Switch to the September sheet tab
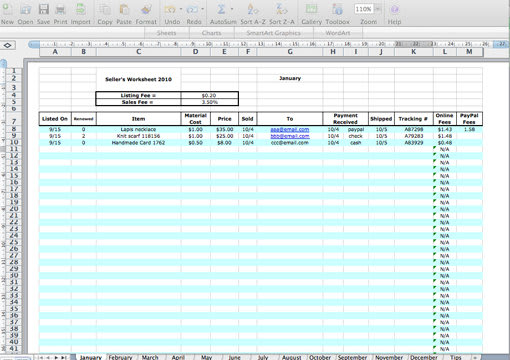The width and height of the screenshot is (510, 360). click(x=352, y=357)
